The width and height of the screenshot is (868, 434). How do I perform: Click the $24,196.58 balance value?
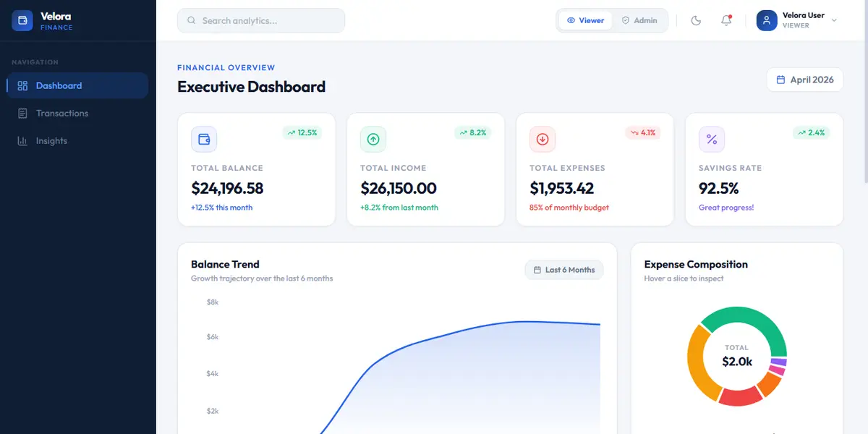click(227, 189)
